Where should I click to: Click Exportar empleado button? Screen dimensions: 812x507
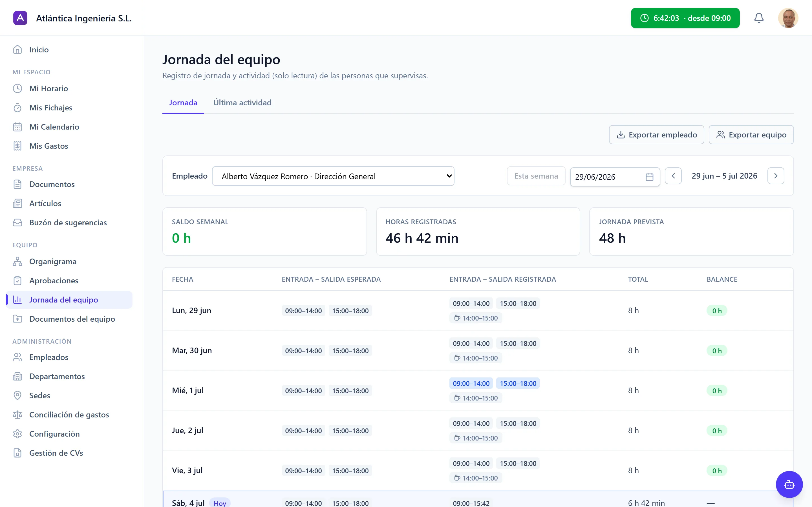click(656, 135)
